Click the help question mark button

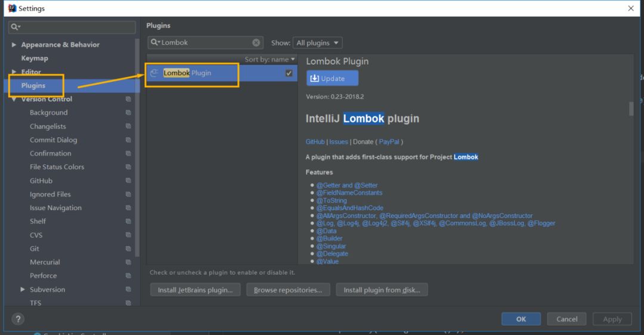(x=18, y=319)
